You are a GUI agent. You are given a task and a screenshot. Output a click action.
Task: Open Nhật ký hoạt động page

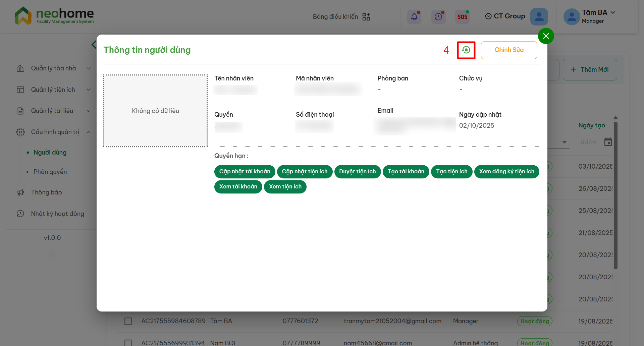57,214
